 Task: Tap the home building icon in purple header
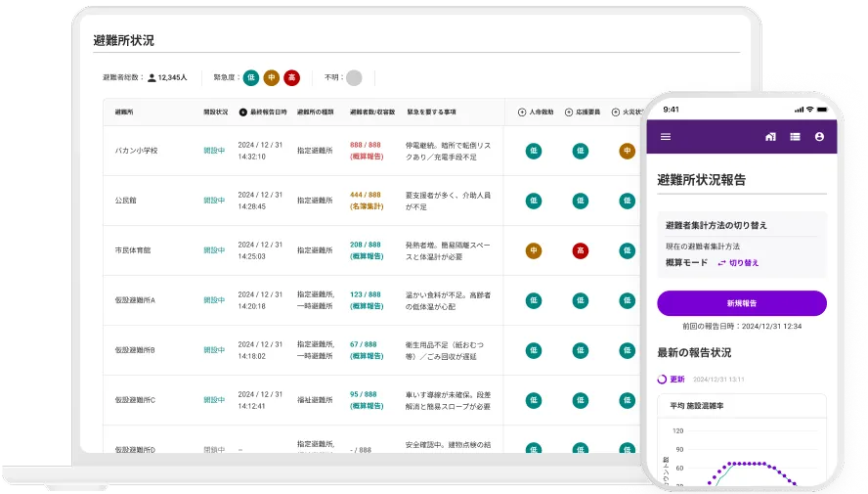770,137
